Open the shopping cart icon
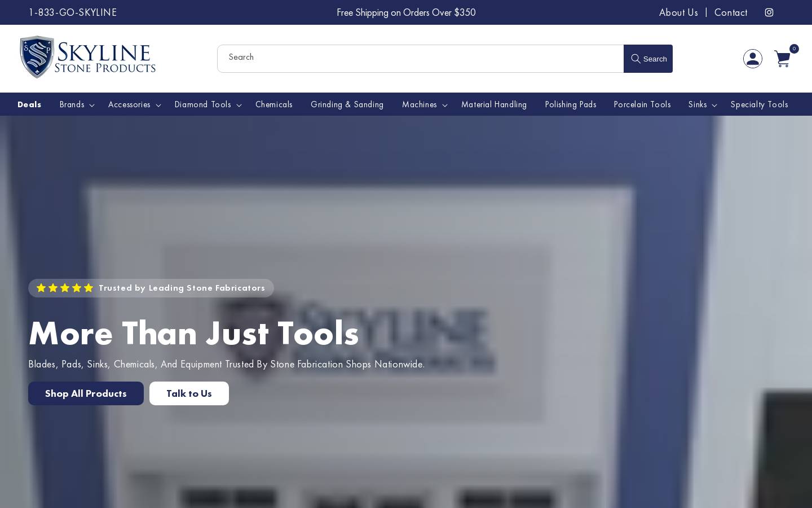Screen dimensions: 812x508 [x=782, y=59]
